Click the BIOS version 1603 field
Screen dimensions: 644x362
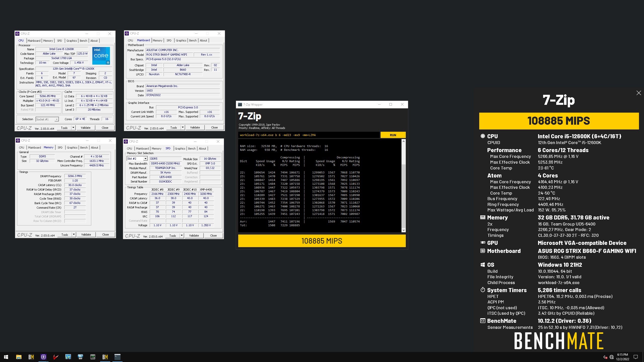pos(183,90)
